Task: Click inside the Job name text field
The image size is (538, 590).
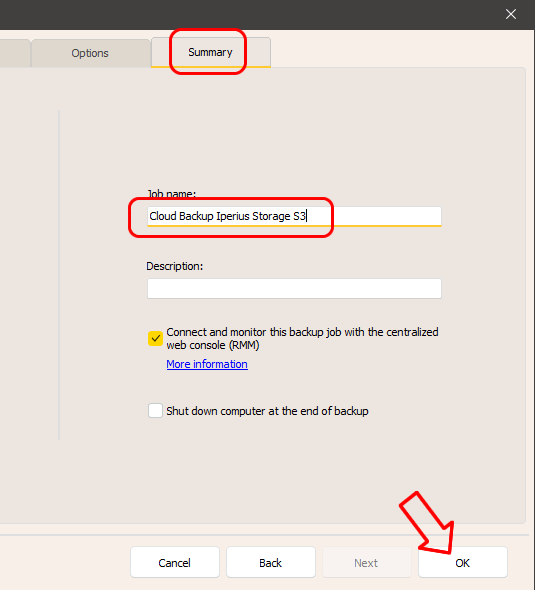Action: 294,216
